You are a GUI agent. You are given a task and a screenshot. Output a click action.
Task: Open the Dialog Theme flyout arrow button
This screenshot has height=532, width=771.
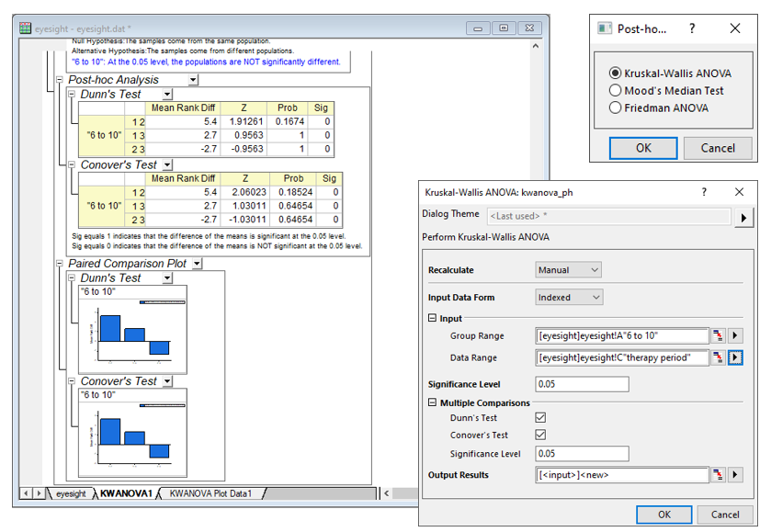(743, 217)
